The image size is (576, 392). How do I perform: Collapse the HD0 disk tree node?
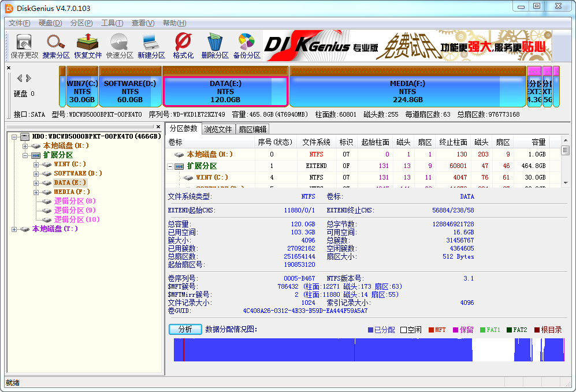[15, 137]
